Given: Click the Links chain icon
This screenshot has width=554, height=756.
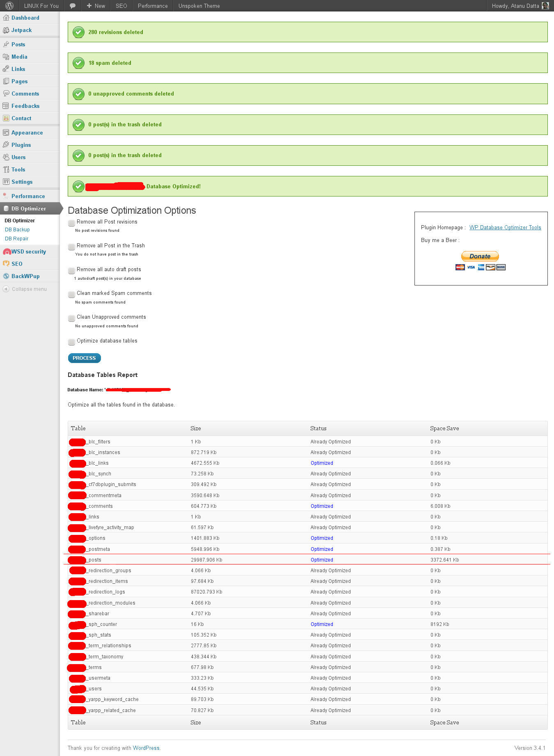Looking at the screenshot, I should pyautogui.click(x=6, y=69).
